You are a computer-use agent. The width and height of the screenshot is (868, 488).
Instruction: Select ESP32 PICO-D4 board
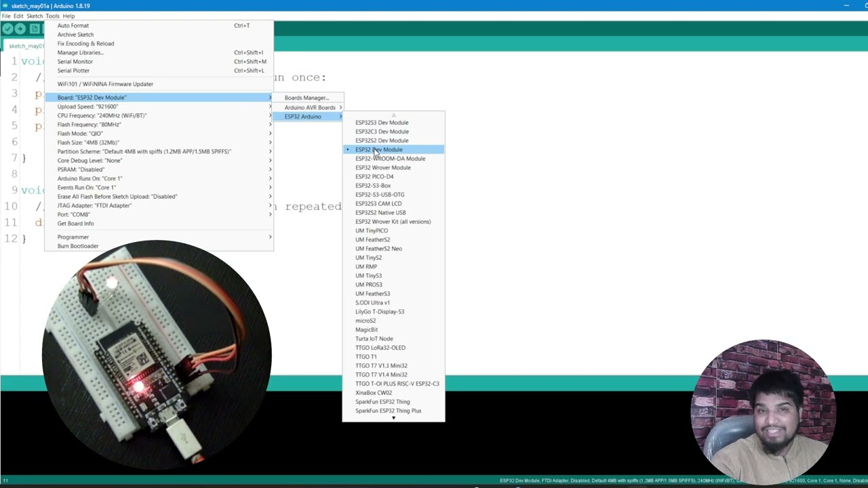pyautogui.click(x=393, y=176)
